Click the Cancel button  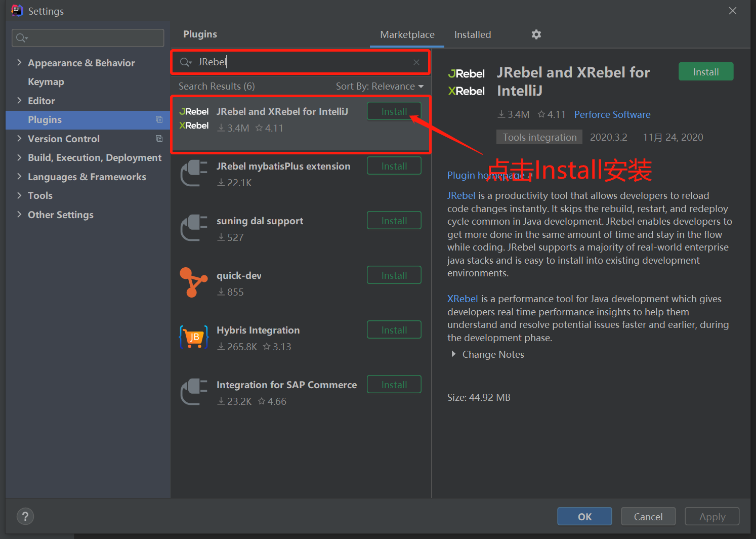[648, 517]
